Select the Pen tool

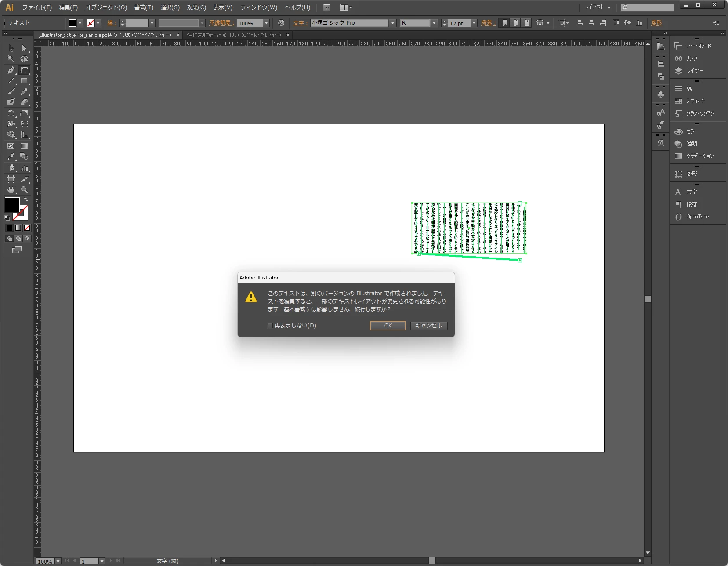[x=11, y=70]
